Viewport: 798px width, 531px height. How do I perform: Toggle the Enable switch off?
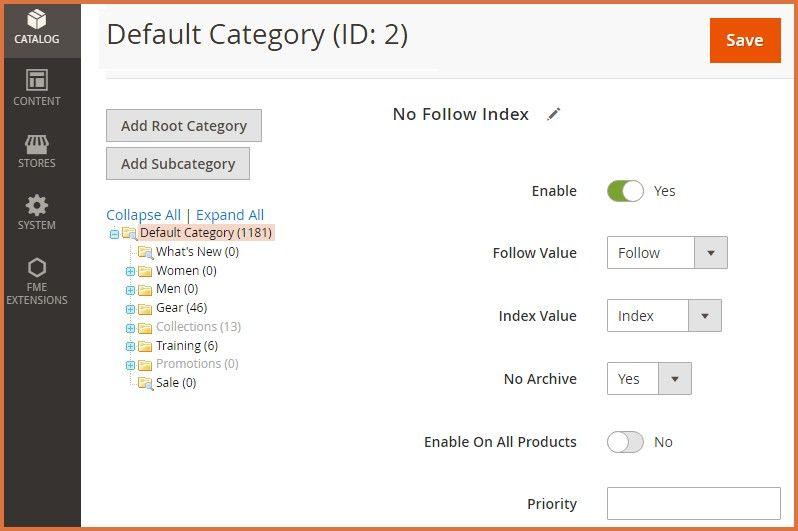pyautogui.click(x=625, y=191)
